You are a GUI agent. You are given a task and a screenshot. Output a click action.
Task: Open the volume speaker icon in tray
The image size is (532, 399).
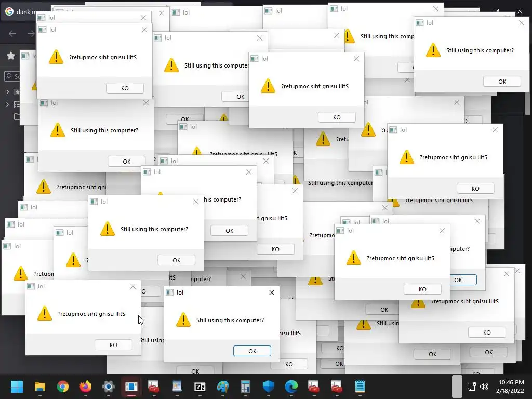484,387
